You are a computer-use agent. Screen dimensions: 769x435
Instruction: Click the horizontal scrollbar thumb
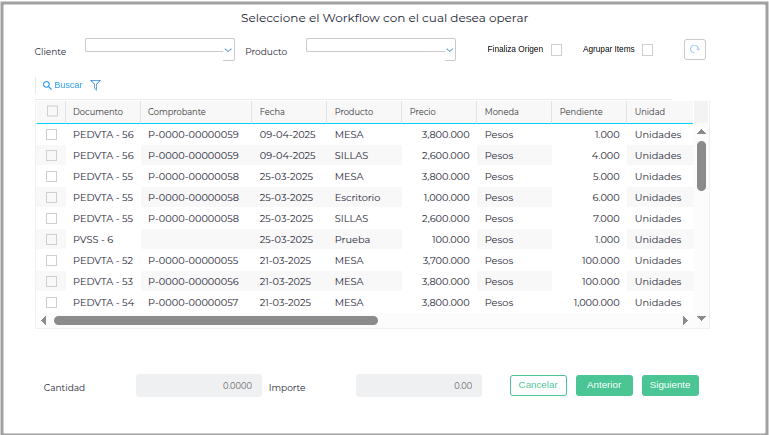point(215,320)
